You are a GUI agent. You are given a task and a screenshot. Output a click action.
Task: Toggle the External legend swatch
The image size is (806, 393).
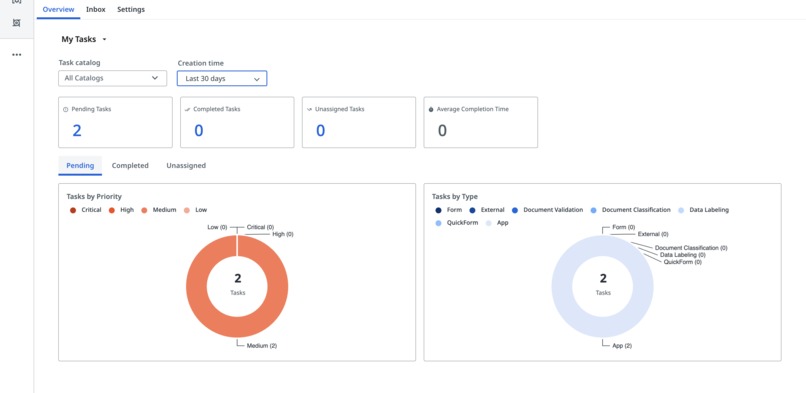(472, 210)
